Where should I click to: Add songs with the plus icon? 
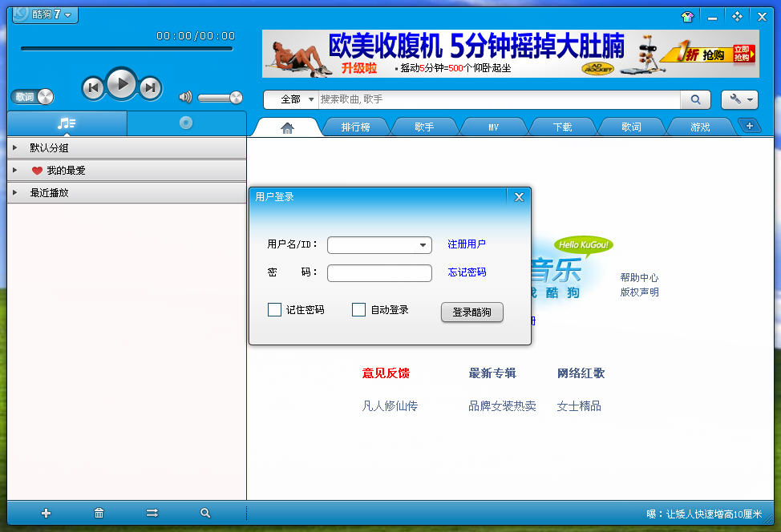point(46,513)
